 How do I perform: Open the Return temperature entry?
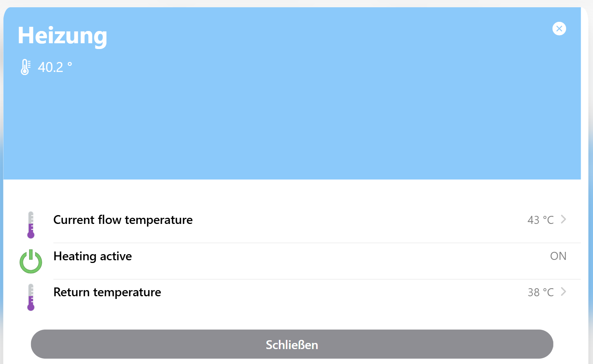coord(107,292)
